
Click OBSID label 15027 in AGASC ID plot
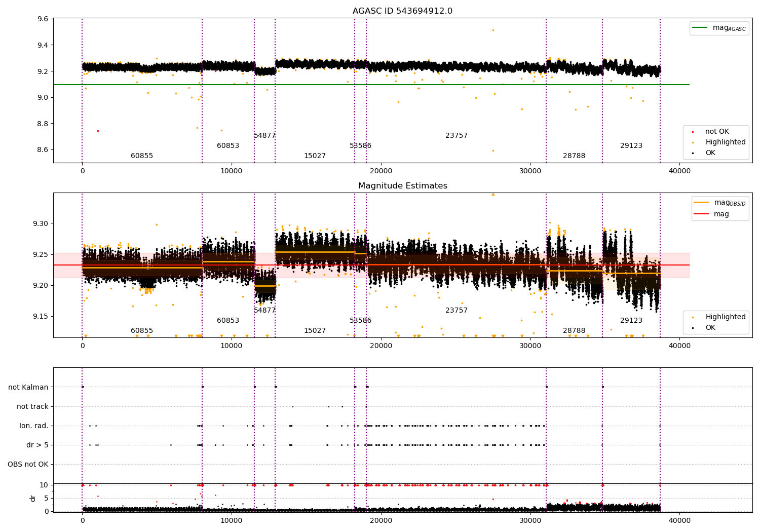tap(315, 156)
